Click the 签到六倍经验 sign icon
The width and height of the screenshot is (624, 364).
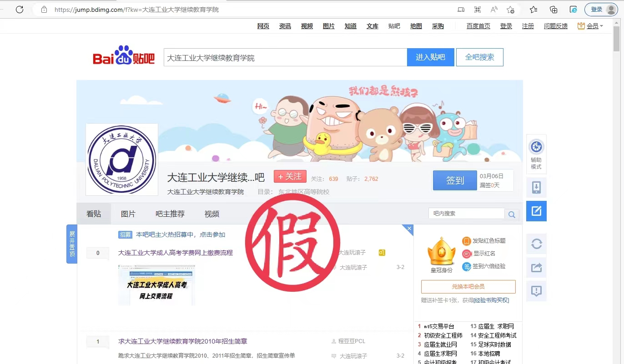(466, 266)
